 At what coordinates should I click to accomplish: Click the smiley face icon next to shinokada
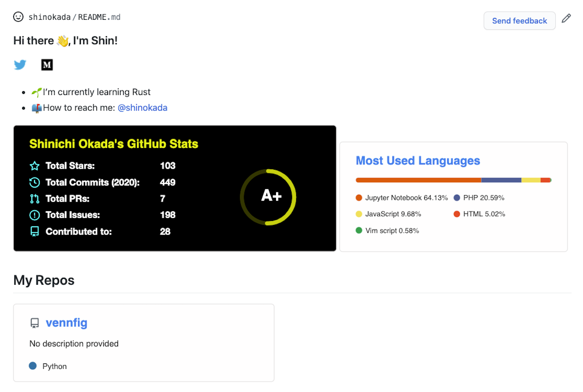pos(18,17)
